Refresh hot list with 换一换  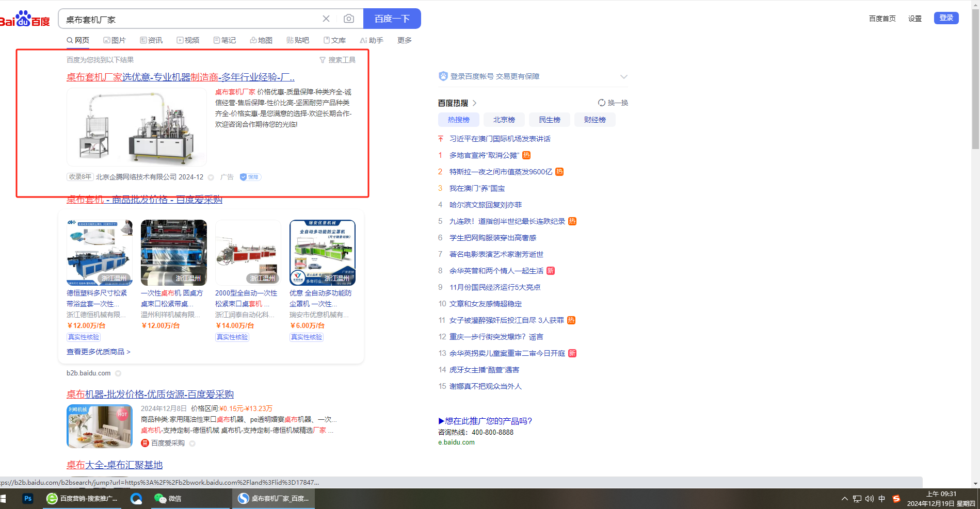pos(613,103)
